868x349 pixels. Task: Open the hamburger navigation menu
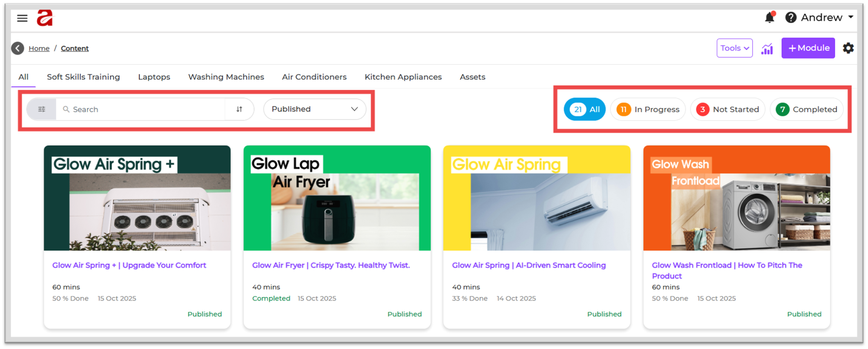coord(22,18)
